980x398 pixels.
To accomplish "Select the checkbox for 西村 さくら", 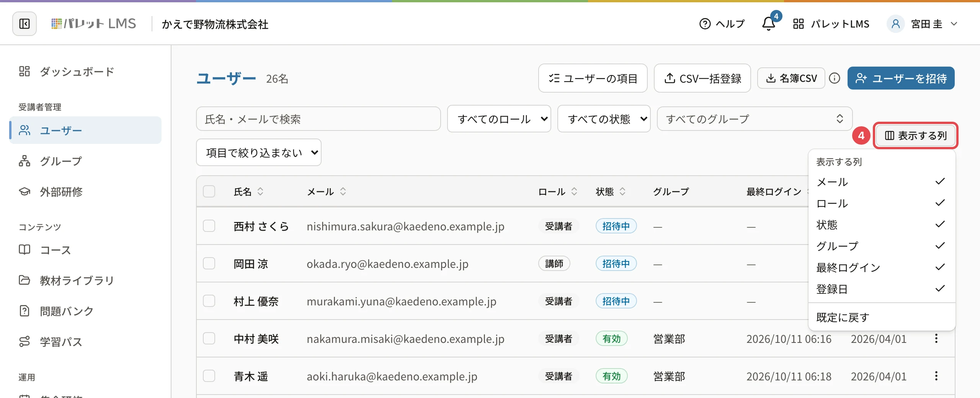I will coord(209,226).
